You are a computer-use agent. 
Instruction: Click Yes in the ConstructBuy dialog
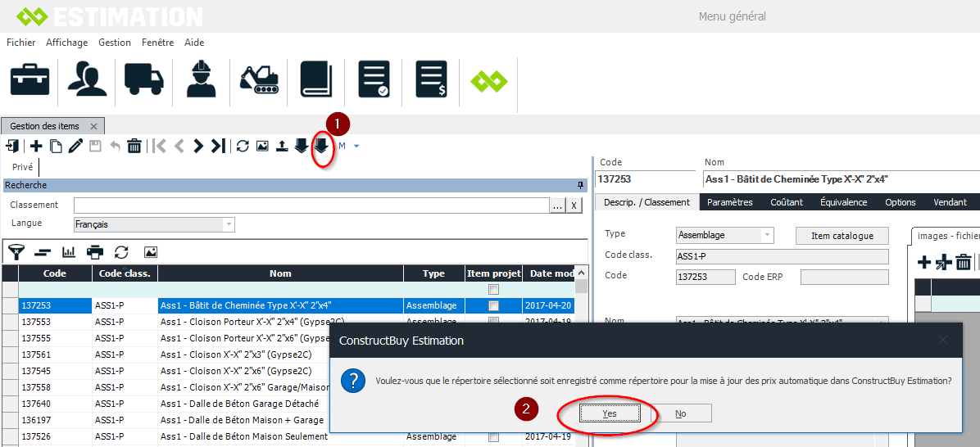(609, 413)
